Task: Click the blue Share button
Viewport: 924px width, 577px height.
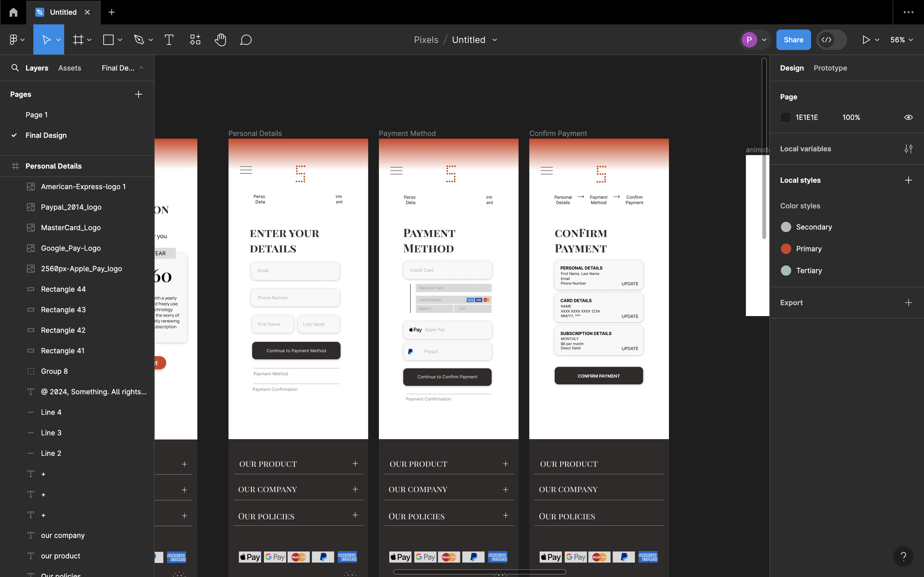Action: 793,40
